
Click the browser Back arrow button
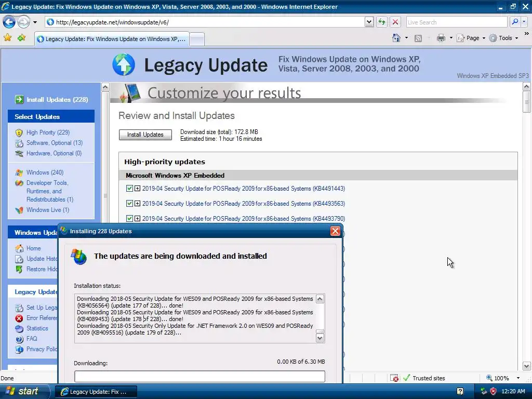[x=9, y=22]
